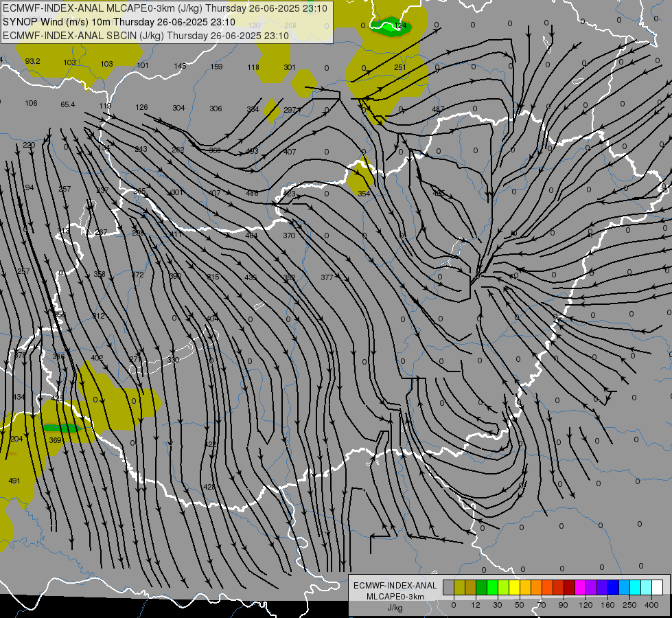Select the map value '369'
The height and width of the screenshot is (618, 672).
[55, 440]
